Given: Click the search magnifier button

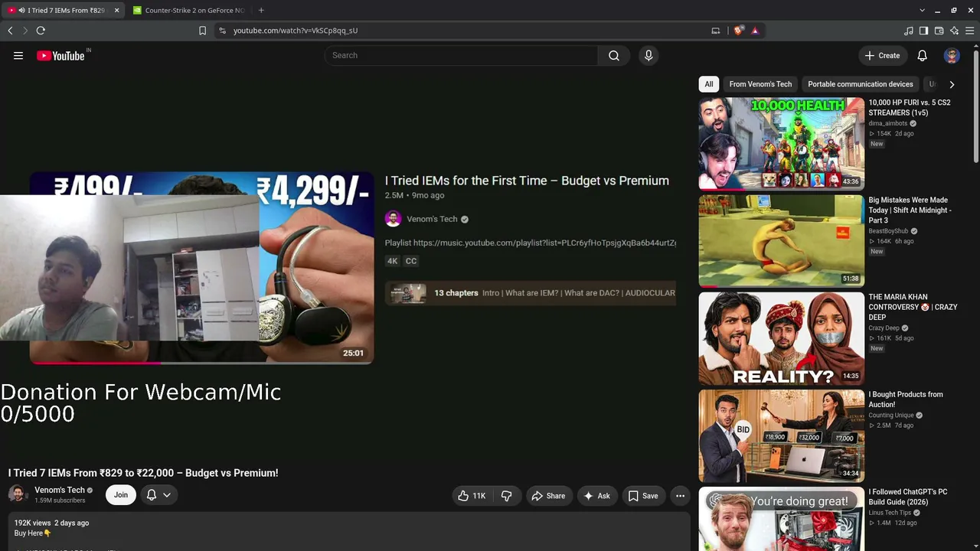Looking at the screenshot, I should 614,55.
